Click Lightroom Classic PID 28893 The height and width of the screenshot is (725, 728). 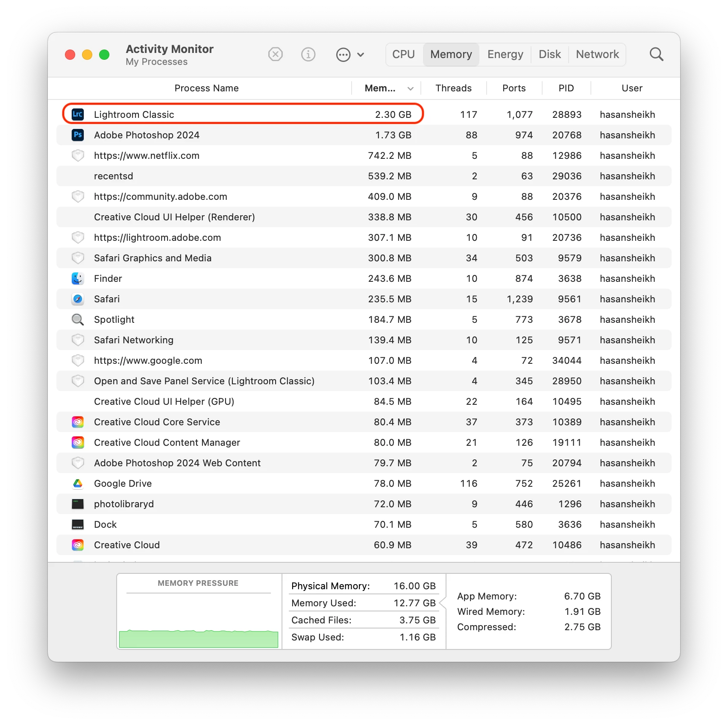(x=567, y=114)
